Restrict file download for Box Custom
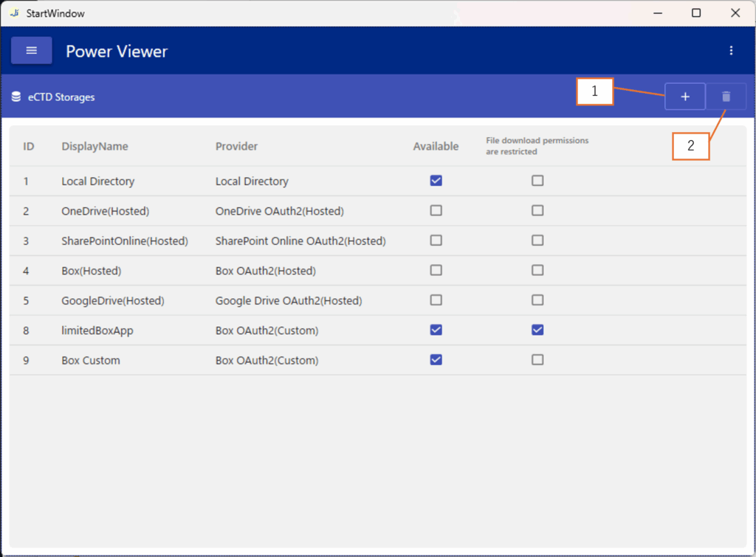This screenshot has width=756, height=557. pos(537,360)
